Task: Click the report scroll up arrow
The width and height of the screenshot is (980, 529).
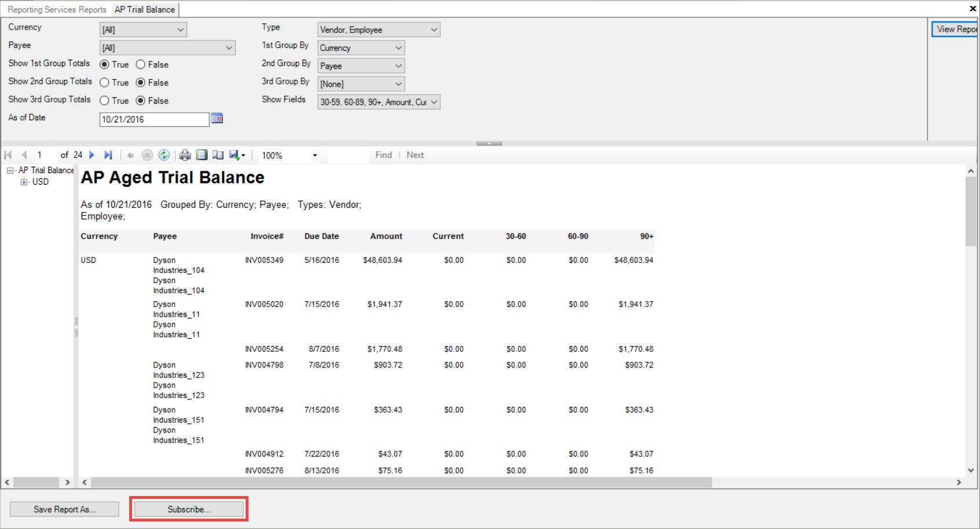Action: click(x=971, y=171)
